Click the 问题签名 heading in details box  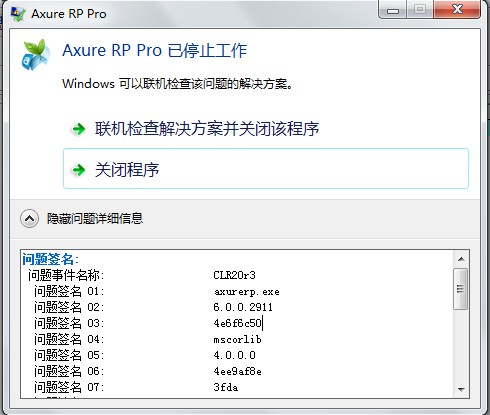click(x=50, y=259)
